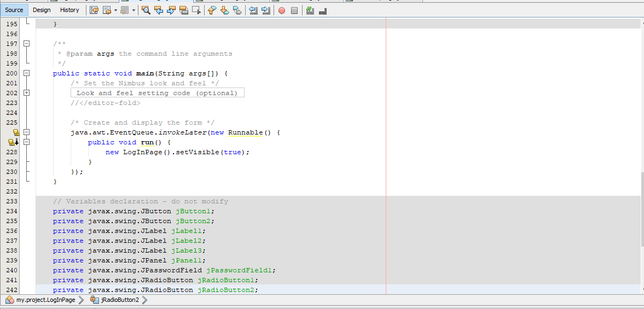644x309 pixels.
Task: Shift the line left
Action: (x=253, y=11)
